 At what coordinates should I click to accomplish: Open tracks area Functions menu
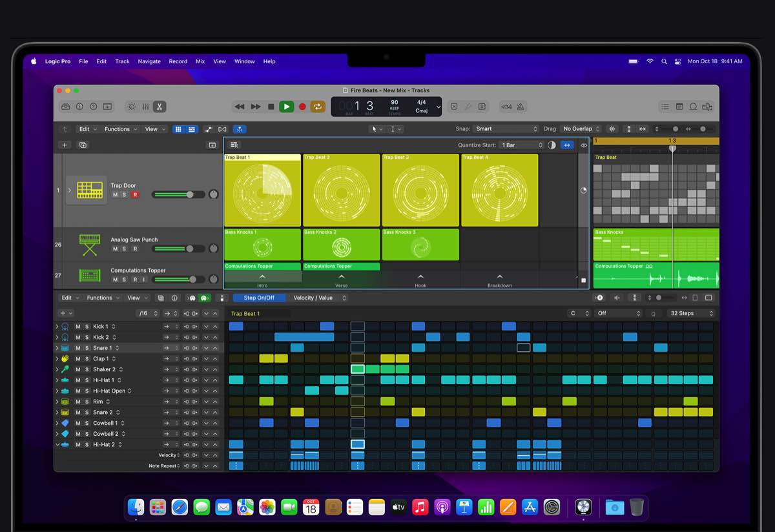tap(119, 129)
